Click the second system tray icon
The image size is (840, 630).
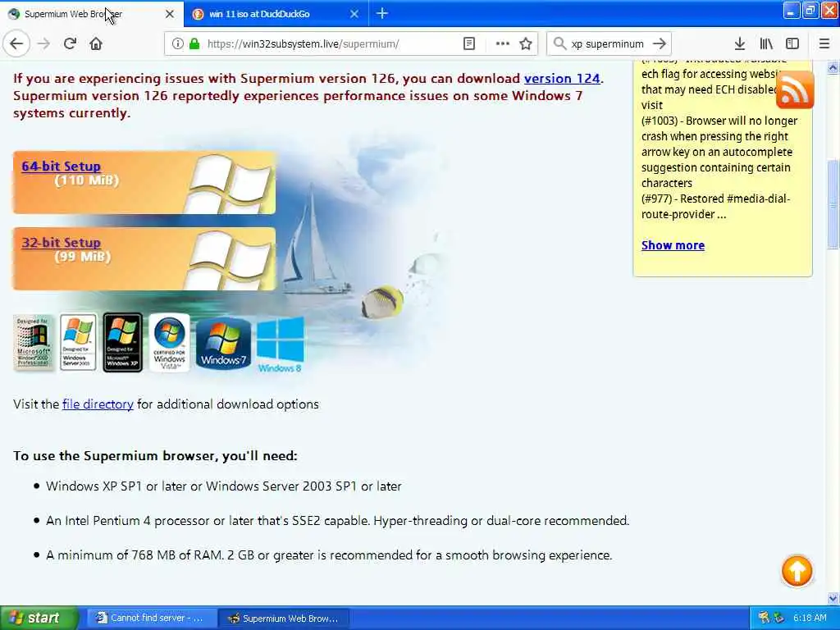[779, 619]
